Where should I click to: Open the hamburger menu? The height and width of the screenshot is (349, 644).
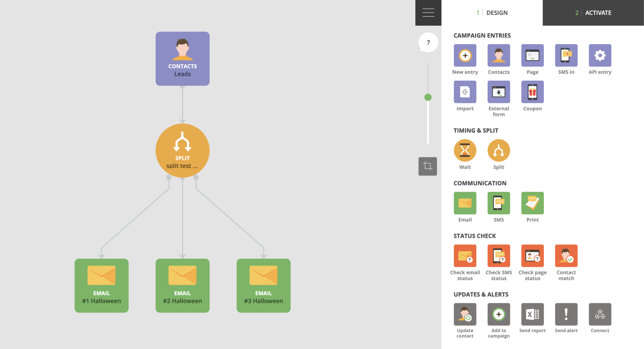coord(428,13)
